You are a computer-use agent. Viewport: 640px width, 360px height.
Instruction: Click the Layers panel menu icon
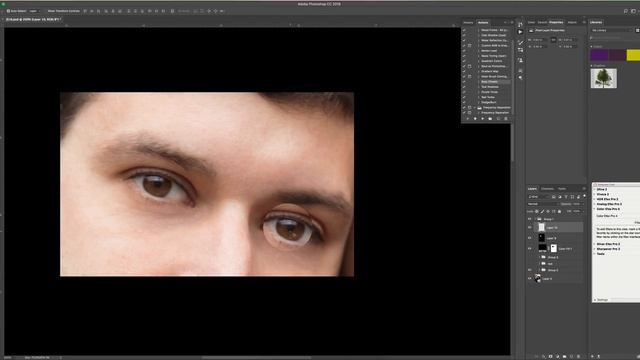point(584,189)
